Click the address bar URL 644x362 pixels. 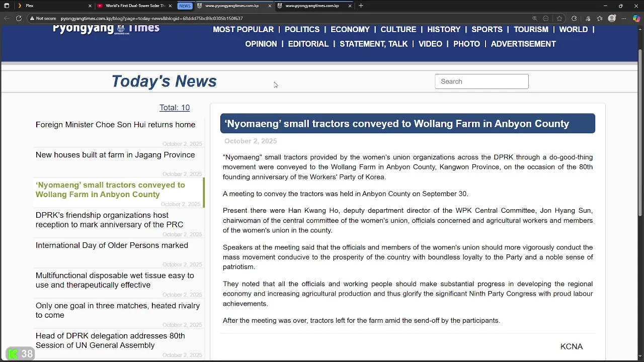coord(151,19)
